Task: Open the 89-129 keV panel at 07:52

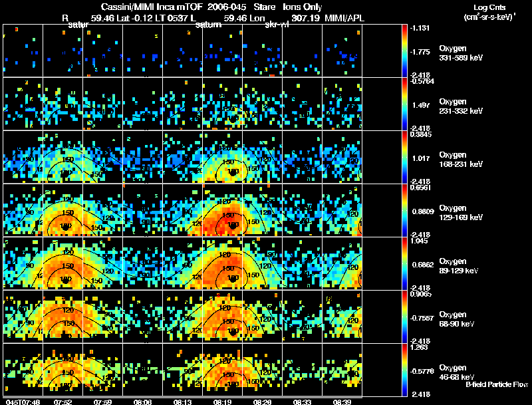Action: click(x=63, y=263)
